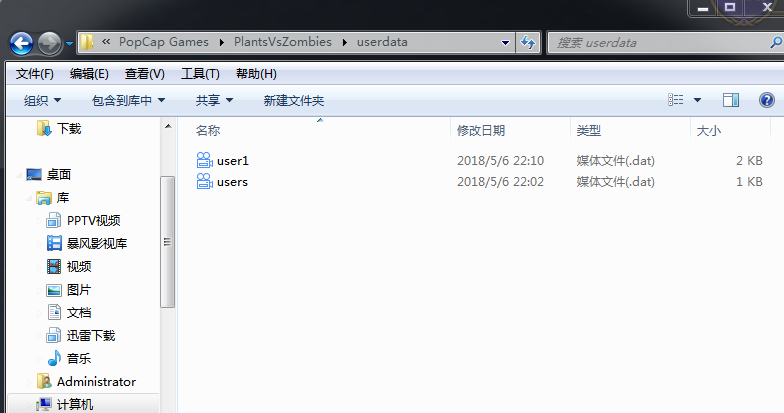Viewport: 784px width, 413px height.
Task: Click the 视频 library film icon
Action: [54, 266]
